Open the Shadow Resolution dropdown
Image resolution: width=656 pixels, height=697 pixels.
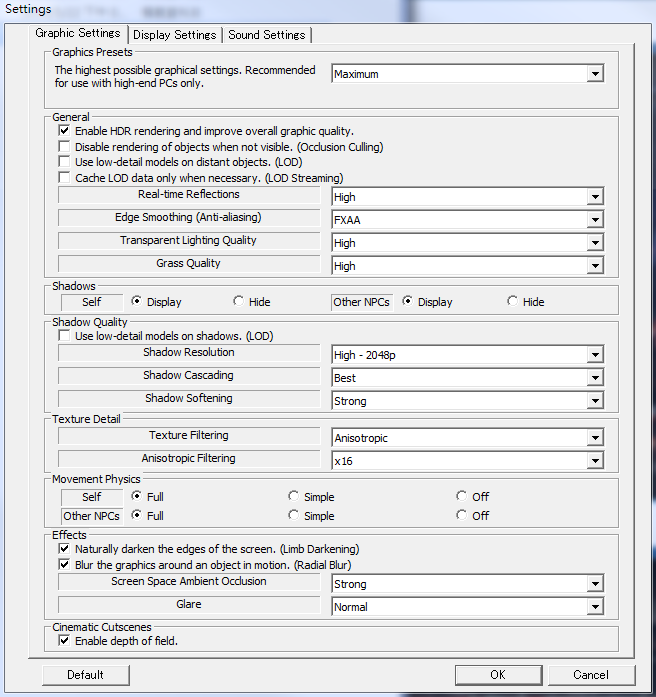468,355
